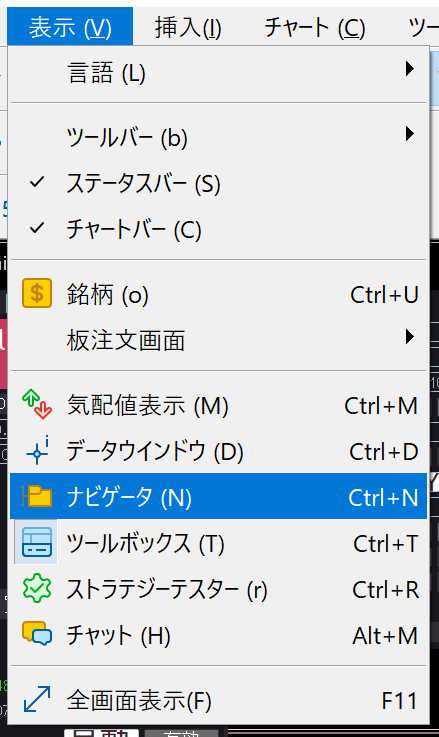Toggle the ツールボックス (T) entry
The image size is (439, 737).
click(219, 543)
